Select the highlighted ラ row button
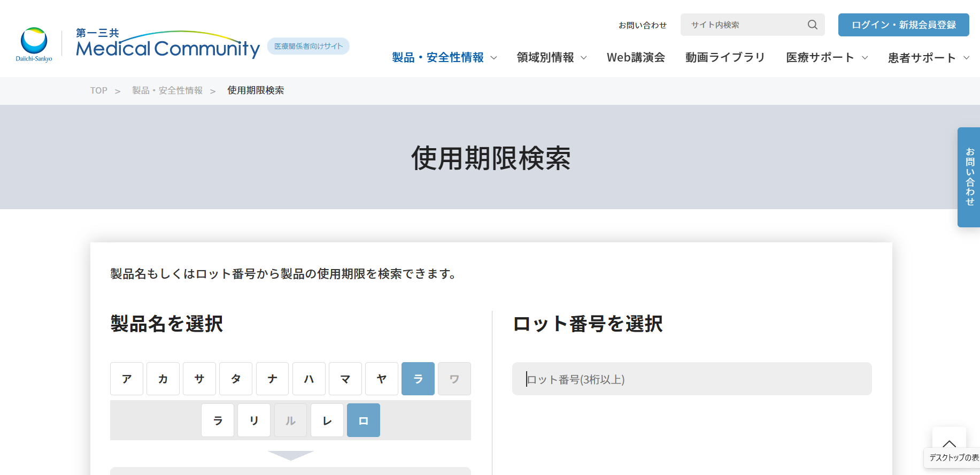This screenshot has width=980, height=475. (x=418, y=379)
